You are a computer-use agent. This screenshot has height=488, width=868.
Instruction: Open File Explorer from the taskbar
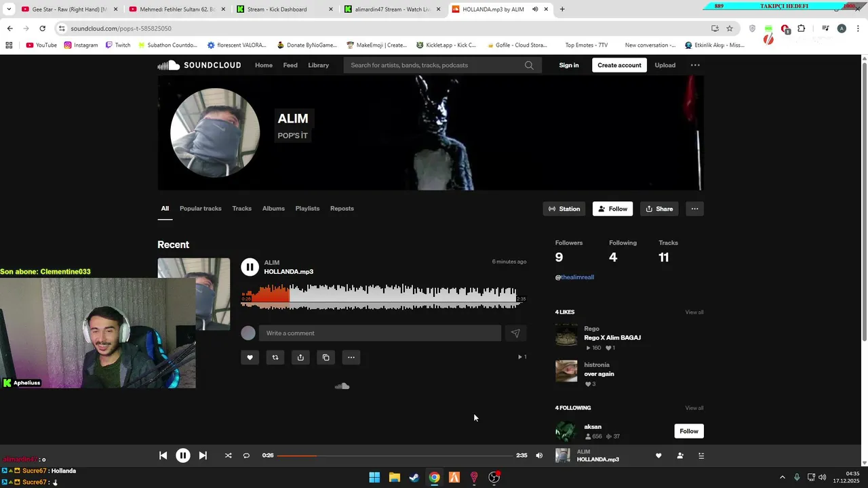pyautogui.click(x=394, y=477)
